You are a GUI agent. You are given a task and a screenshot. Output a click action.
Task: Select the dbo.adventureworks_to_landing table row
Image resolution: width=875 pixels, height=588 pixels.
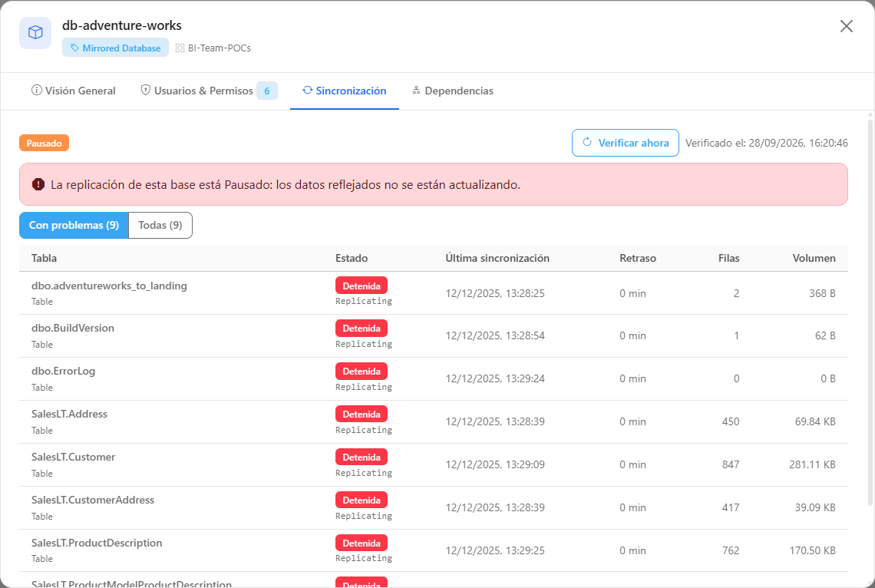(x=434, y=293)
